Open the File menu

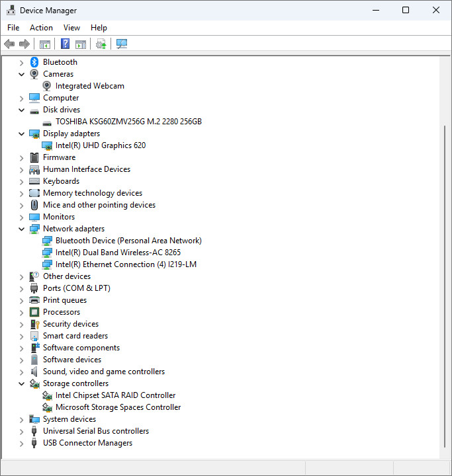[x=13, y=28]
